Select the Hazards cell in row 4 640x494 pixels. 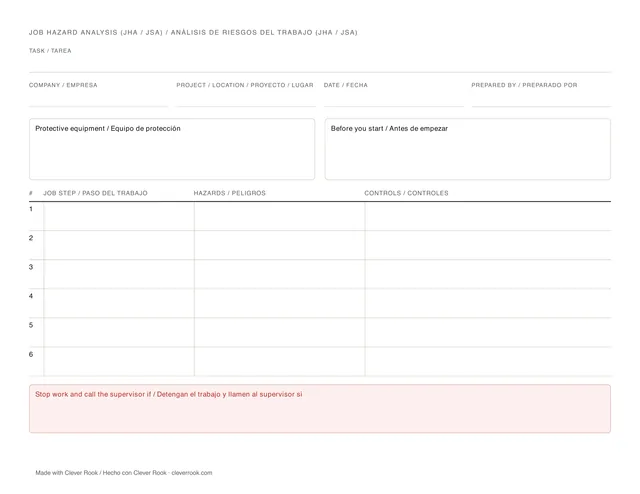point(280,303)
